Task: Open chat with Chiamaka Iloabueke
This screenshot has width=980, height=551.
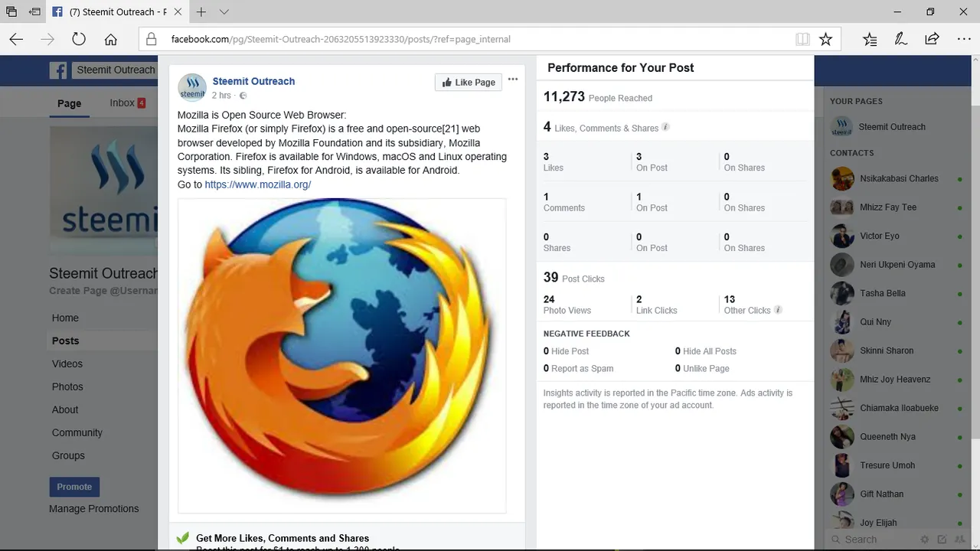Action: 897,408
